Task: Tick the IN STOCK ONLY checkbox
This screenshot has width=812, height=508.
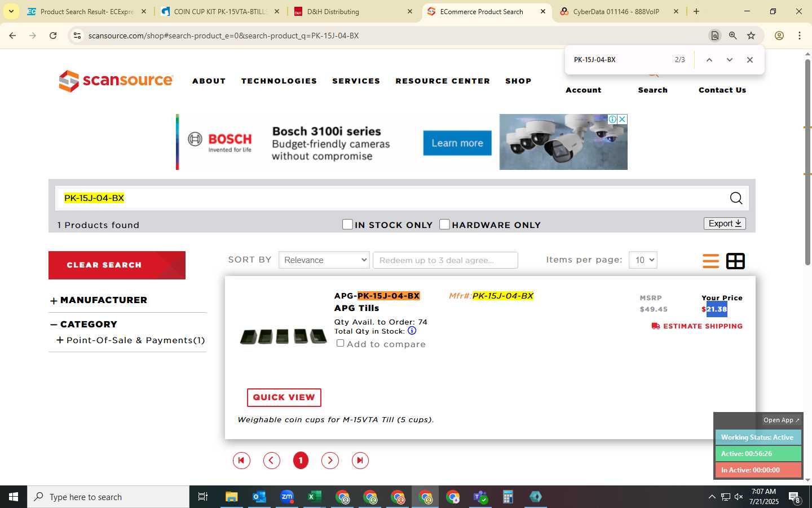Action: click(347, 224)
